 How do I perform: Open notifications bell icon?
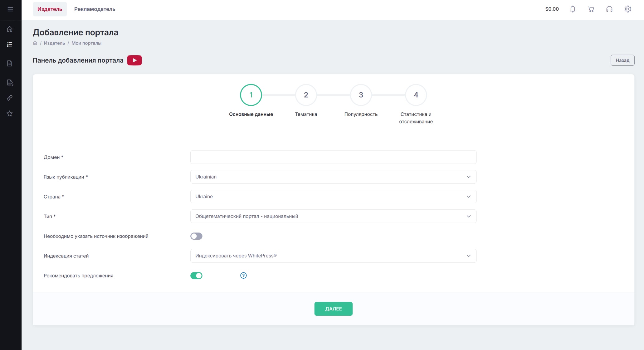pyautogui.click(x=573, y=9)
